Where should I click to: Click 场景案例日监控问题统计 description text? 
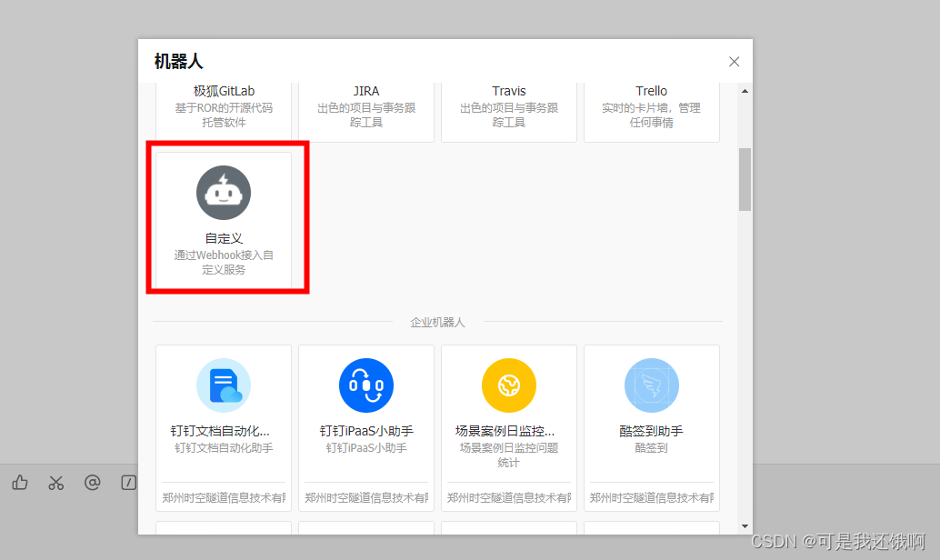pos(509,455)
